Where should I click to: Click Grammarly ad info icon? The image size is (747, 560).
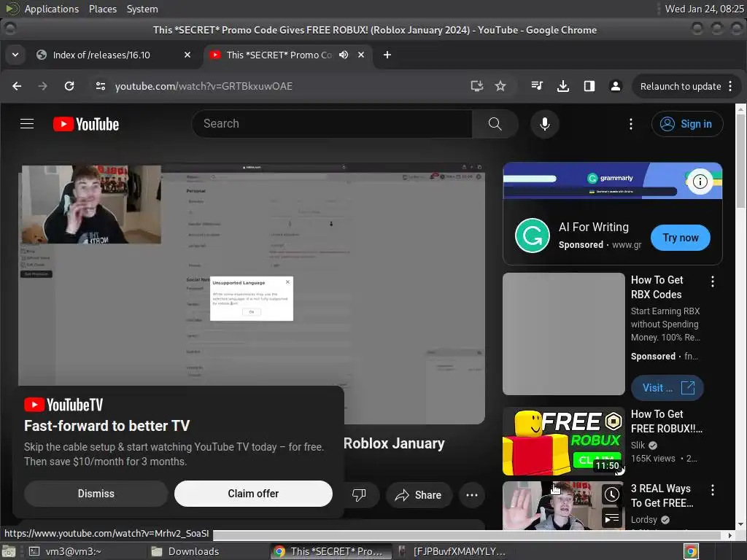pos(700,182)
